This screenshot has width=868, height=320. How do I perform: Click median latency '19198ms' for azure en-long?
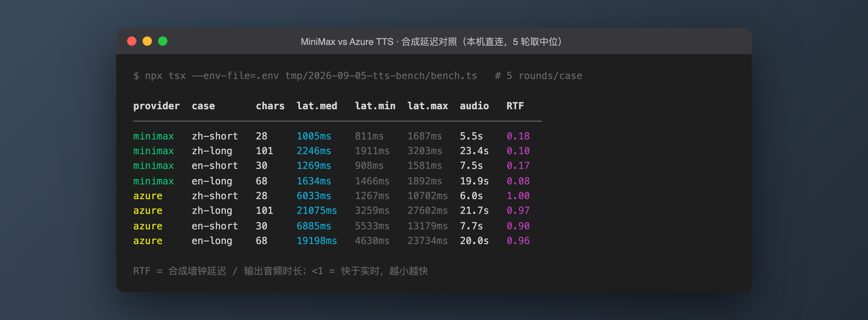317,241
